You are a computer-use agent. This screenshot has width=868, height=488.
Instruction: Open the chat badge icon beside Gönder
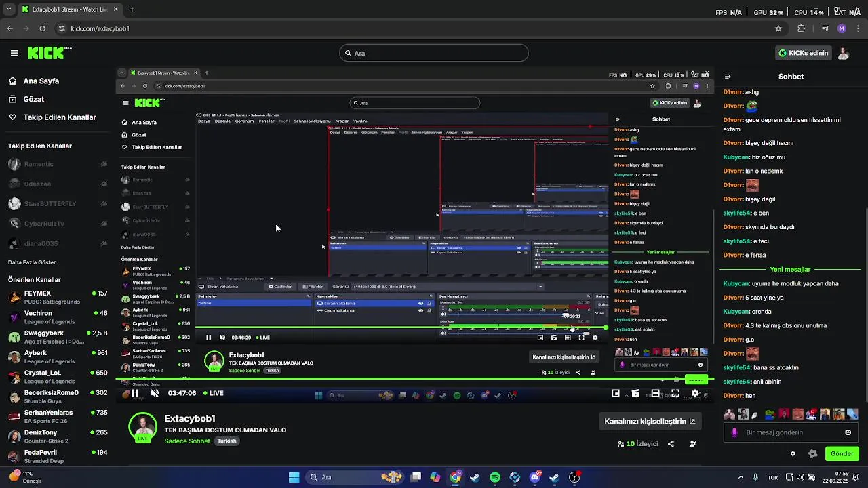(x=813, y=453)
